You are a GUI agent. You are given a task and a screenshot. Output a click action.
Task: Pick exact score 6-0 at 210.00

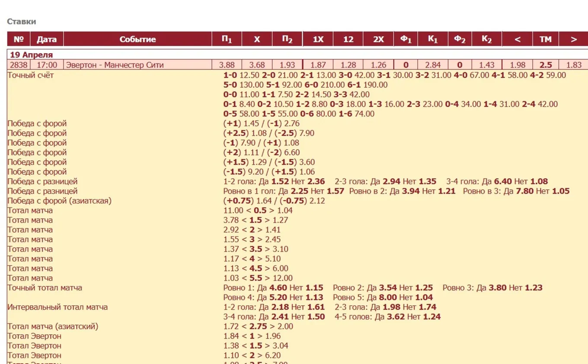click(333, 85)
